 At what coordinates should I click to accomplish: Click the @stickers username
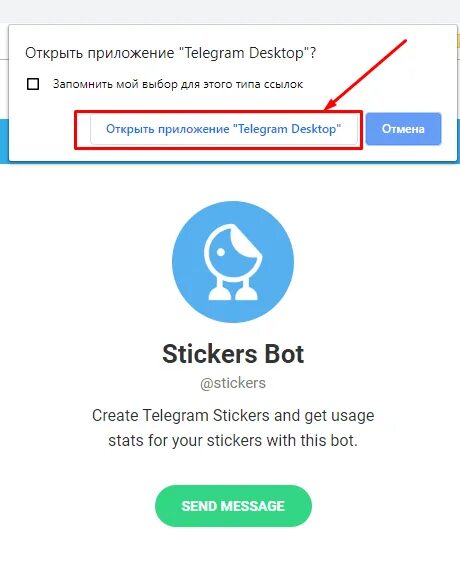click(233, 384)
